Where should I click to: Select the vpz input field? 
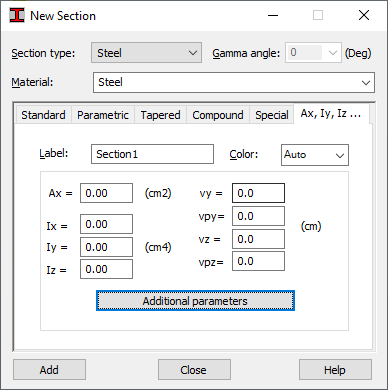pos(258,261)
